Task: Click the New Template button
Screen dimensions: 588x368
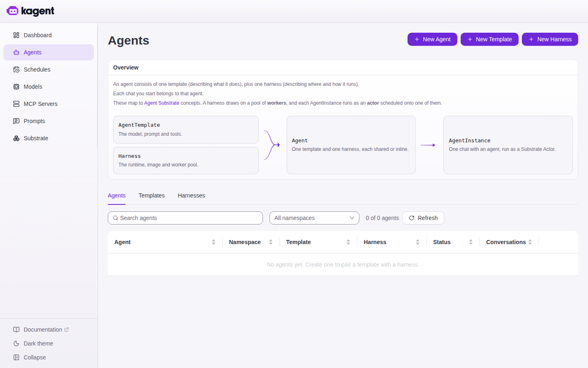Action: (x=490, y=39)
